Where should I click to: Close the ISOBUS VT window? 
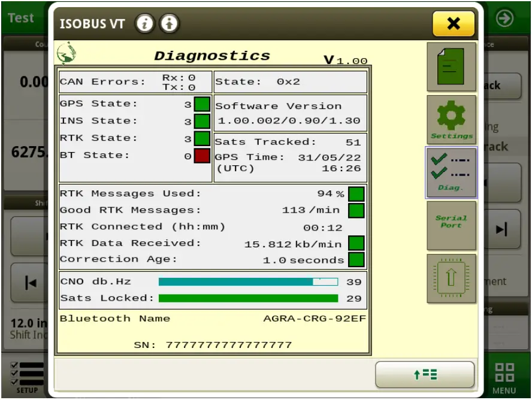[454, 24]
